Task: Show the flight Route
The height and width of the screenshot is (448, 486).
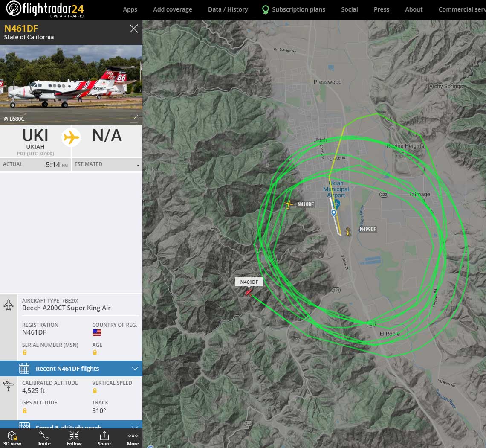Action: (x=44, y=438)
